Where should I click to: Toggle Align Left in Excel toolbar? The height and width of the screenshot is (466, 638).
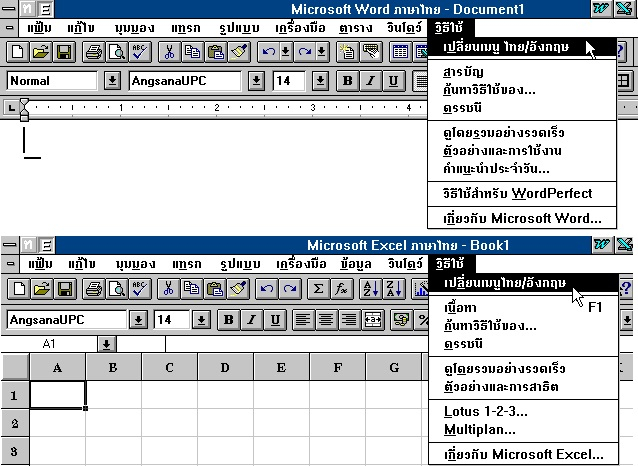click(x=303, y=320)
